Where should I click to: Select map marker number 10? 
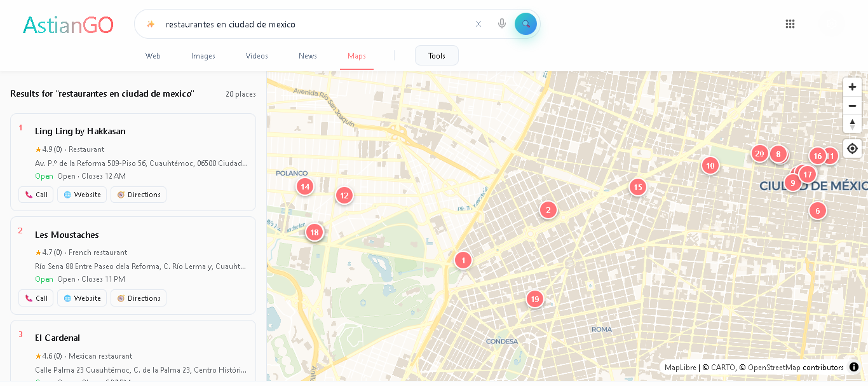[710, 165]
